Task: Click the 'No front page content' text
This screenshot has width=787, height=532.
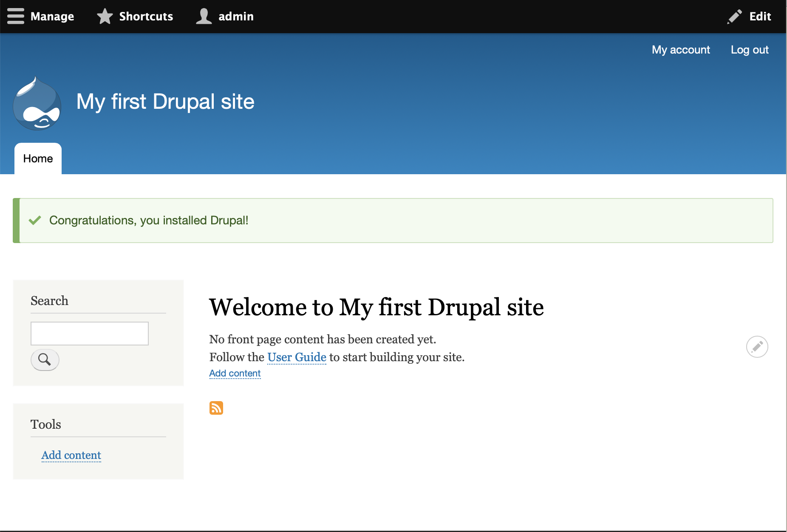Action: point(323,339)
